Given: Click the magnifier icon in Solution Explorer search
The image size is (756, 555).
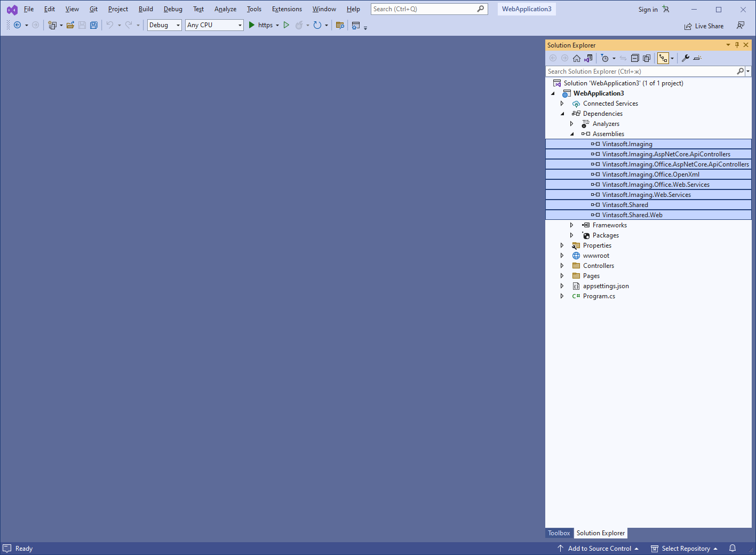Looking at the screenshot, I should [x=740, y=71].
